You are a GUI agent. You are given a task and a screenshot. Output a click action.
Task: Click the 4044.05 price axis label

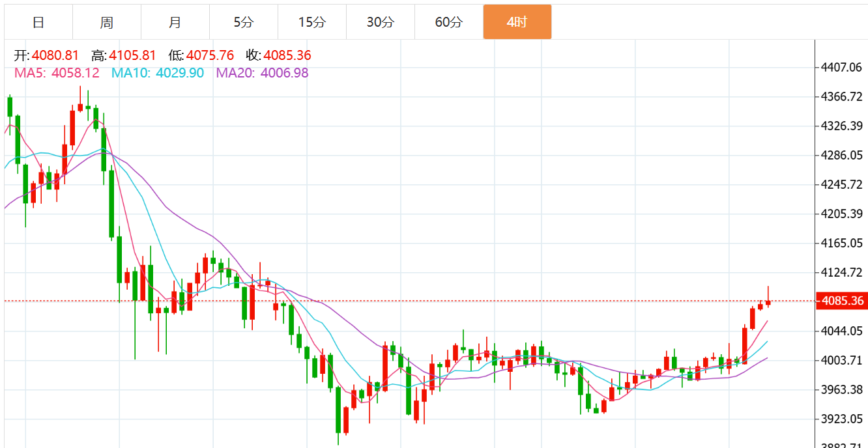[x=843, y=331]
